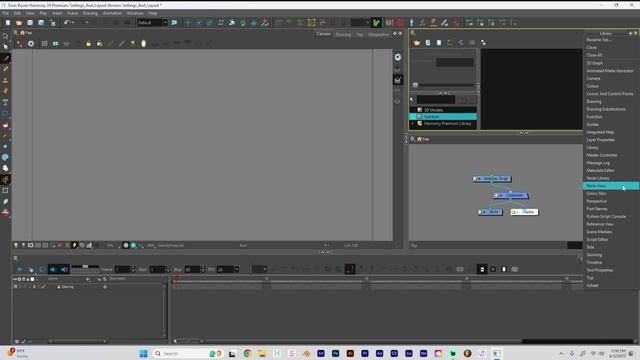This screenshot has width=640, height=360.
Task: Click the Open Scene folder icon
Action: tap(19, 23)
